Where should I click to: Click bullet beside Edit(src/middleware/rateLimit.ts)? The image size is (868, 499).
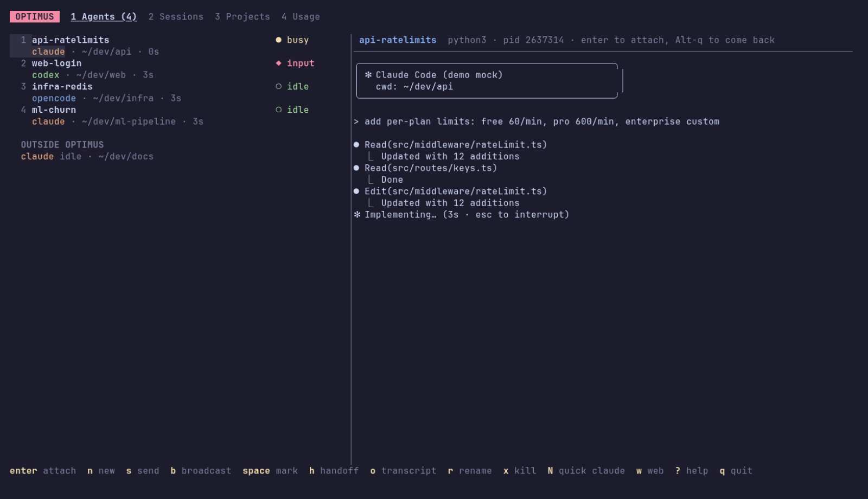(356, 191)
